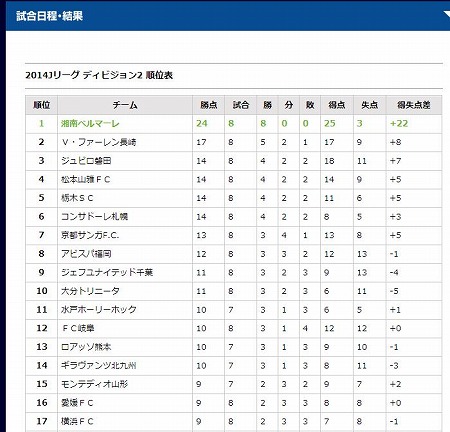This screenshot has width=450, height=432.
Task: Click the 松本山雅FC team name
Action: coord(85,180)
